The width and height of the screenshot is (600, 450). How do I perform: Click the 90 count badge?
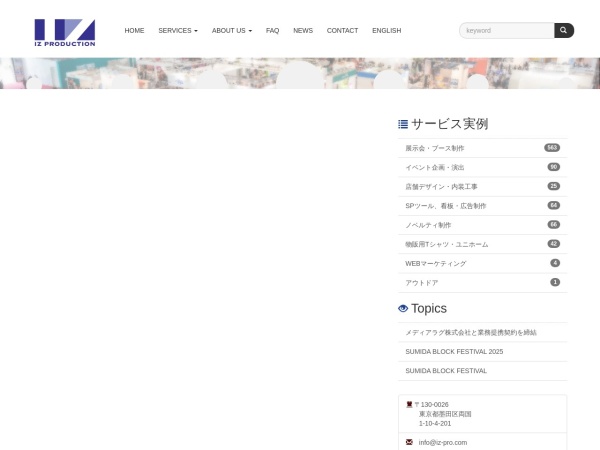[553, 167]
